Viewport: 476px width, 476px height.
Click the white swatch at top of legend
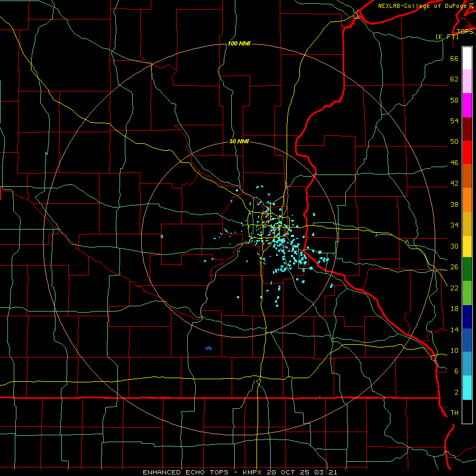tap(467, 58)
